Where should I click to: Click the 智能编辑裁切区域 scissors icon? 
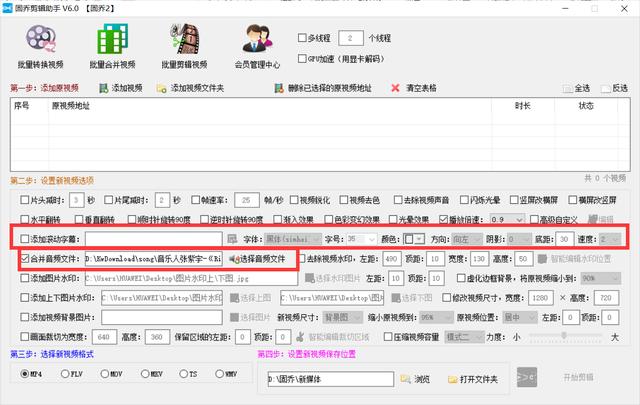click(300, 337)
